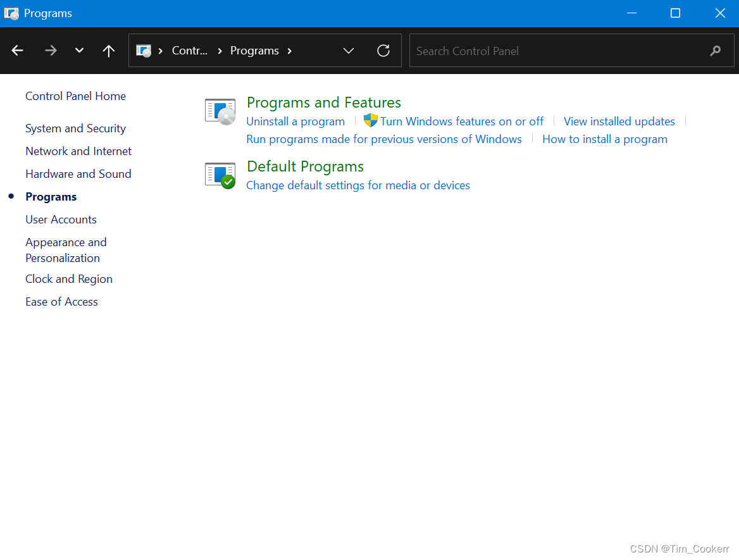Click Uninstall a program
This screenshot has width=739, height=560.
295,121
